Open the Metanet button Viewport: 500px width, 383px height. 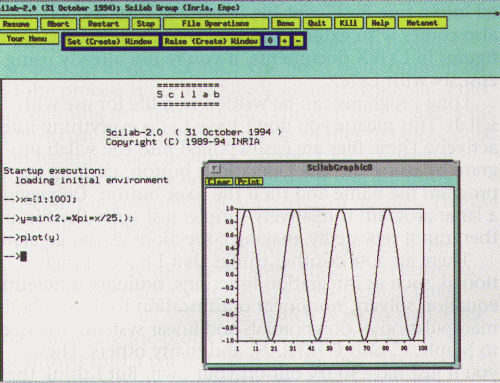coord(422,23)
